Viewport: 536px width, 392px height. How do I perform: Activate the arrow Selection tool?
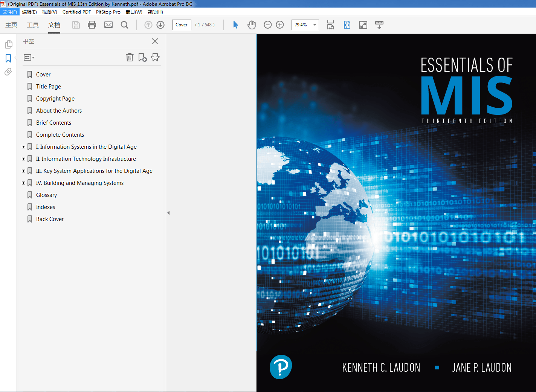tap(235, 24)
